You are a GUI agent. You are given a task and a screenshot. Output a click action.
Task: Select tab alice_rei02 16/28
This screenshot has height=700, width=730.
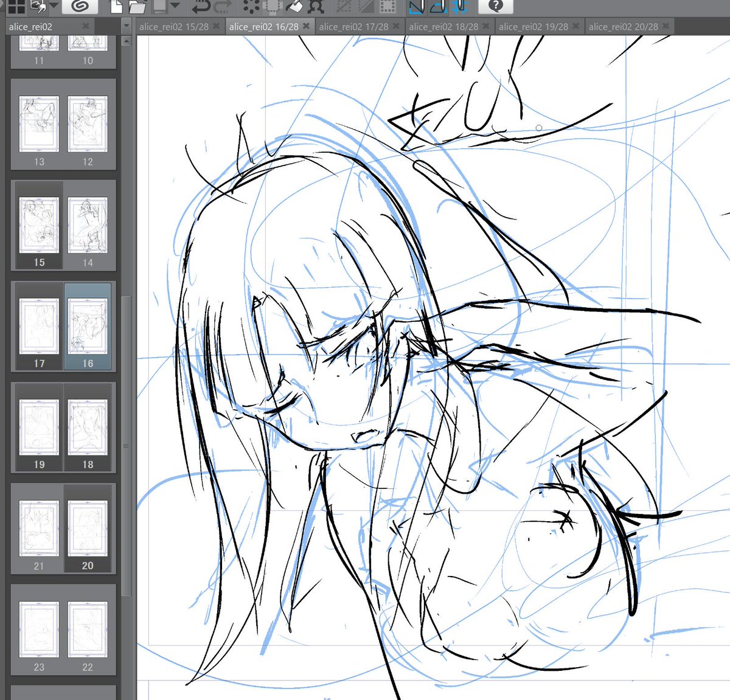264,27
